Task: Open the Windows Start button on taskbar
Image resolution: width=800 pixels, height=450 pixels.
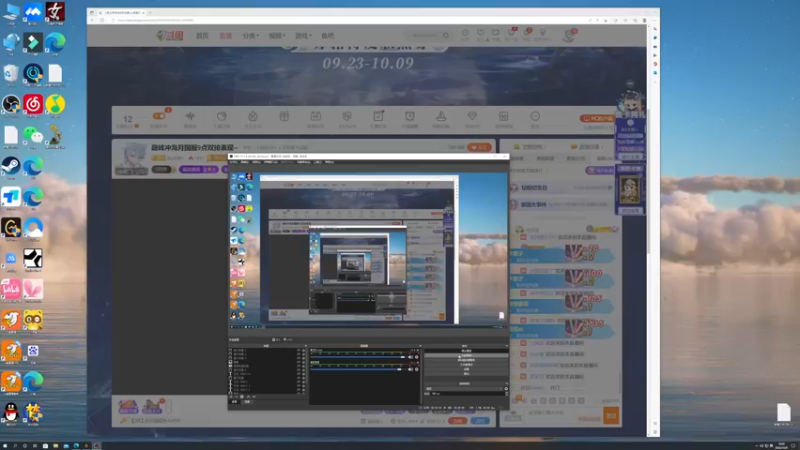Action: (x=5, y=445)
